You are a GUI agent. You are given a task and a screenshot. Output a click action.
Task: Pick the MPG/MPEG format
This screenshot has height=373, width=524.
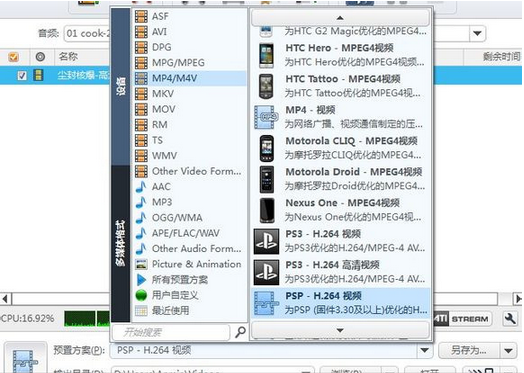point(189,63)
